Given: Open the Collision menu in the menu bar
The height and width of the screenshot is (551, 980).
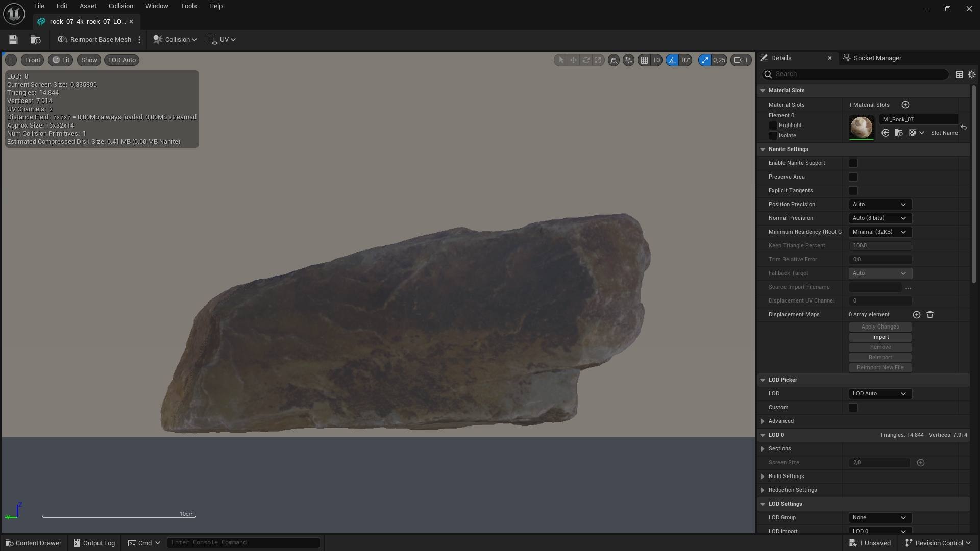Looking at the screenshot, I should 120,6.
